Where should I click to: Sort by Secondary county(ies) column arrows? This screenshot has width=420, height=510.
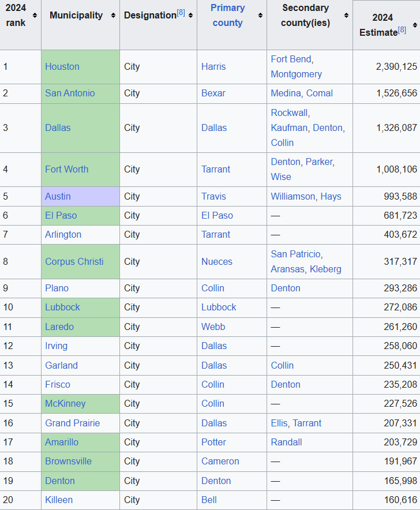pyautogui.click(x=346, y=15)
